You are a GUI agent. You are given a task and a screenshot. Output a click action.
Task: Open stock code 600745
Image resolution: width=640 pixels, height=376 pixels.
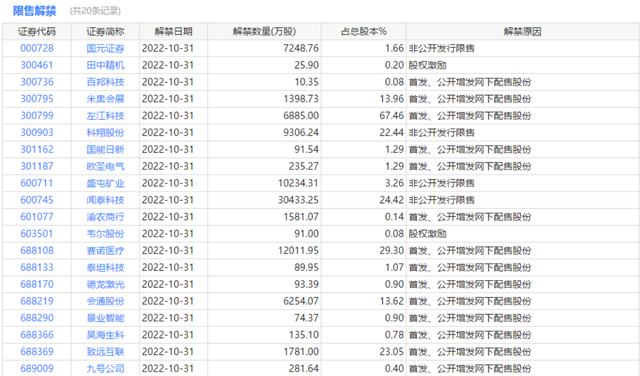[x=37, y=200]
